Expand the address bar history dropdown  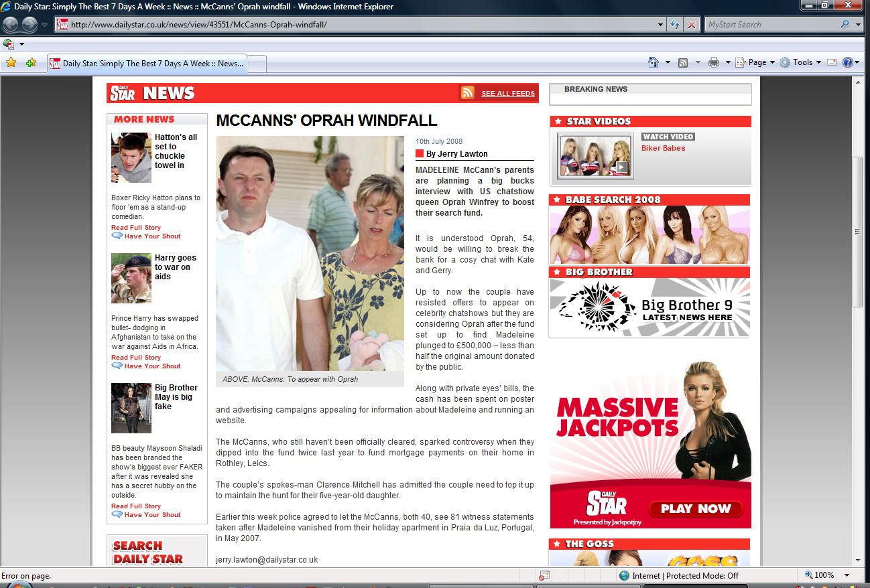[x=661, y=25]
